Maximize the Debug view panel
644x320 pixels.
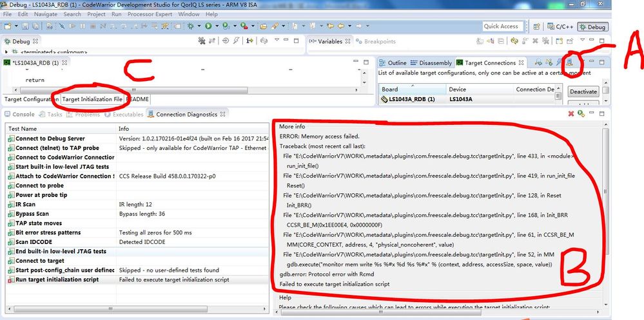coord(296,41)
